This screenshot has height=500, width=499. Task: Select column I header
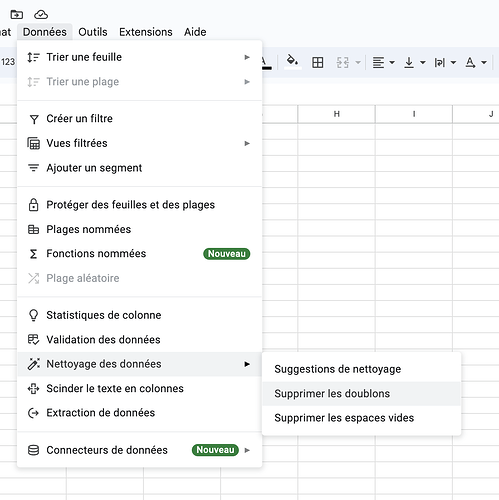[414, 114]
